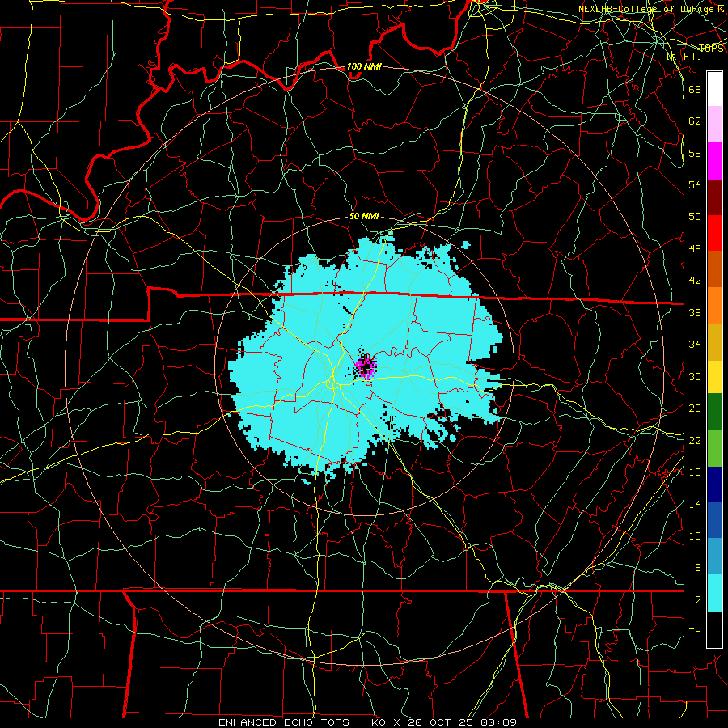Viewport: 728px width, 728px height.
Task: Click the "42" scale value
Action: tap(695, 280)
